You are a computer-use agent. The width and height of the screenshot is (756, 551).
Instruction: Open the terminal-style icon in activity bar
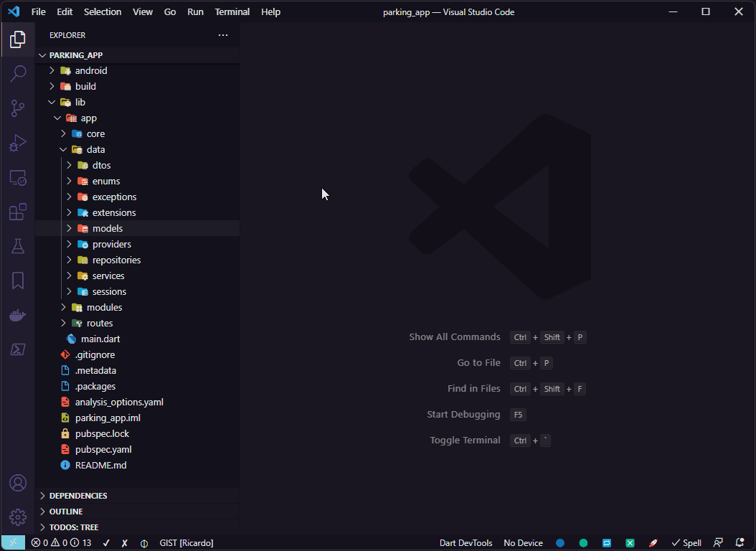[x=18, y=349]
